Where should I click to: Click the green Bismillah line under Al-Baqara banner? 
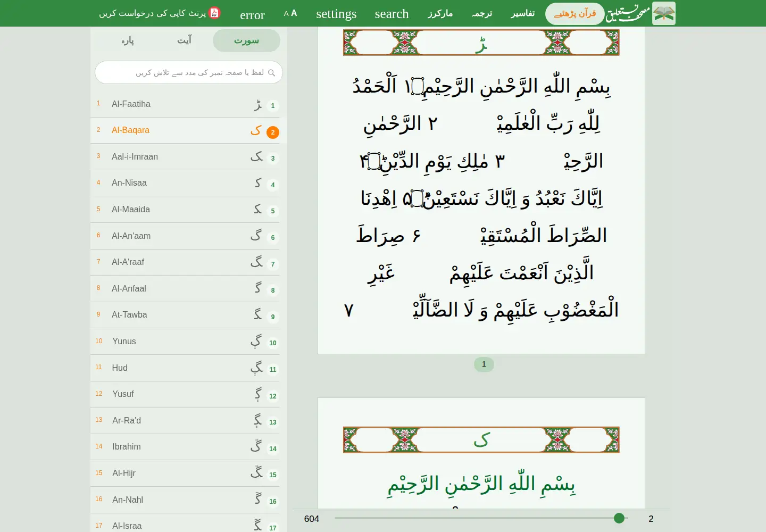pyautogui.click(x=481, y=485)
